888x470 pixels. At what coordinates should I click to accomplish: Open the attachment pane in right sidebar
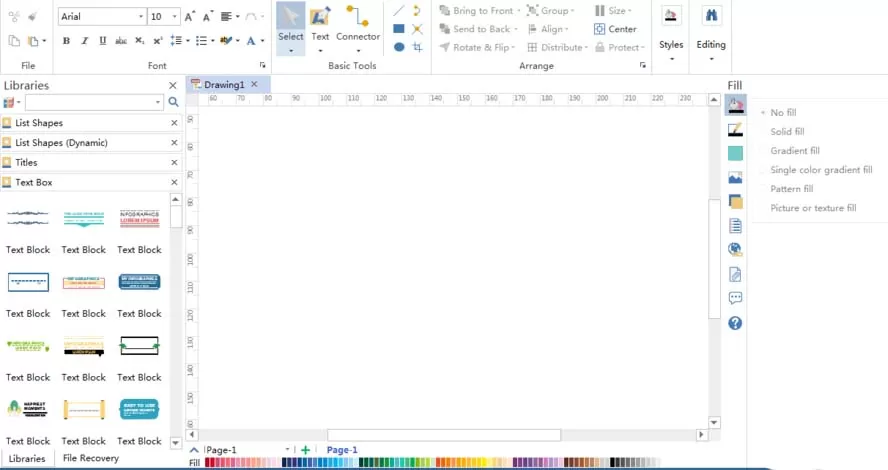coord(735,275)
